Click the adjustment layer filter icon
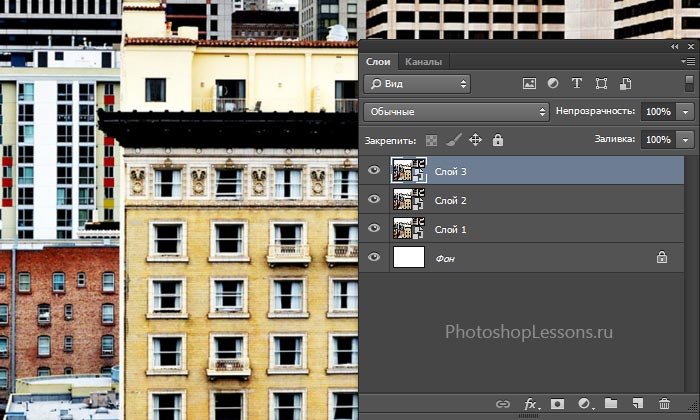This screenshot has width=700, height=420. coord(554,84)
